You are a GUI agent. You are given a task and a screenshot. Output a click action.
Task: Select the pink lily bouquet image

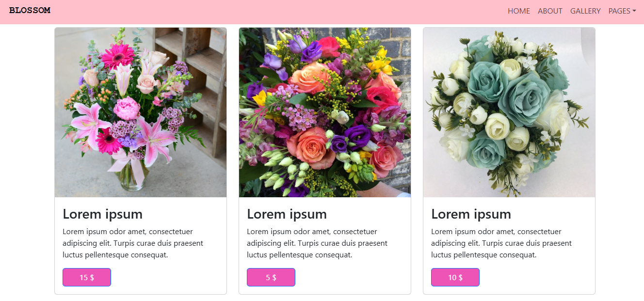tap(141, 112)
